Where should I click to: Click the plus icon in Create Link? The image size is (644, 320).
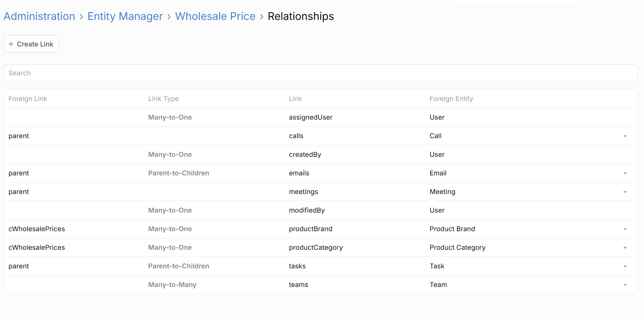tap(11, 44)
